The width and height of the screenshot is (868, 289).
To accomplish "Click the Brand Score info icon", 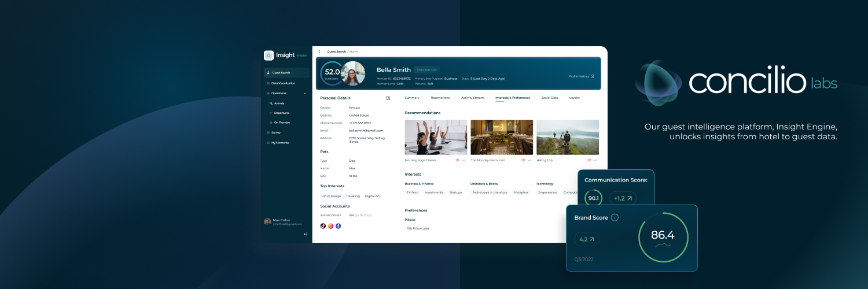I will pyautogui.click(x=615, y=218).
